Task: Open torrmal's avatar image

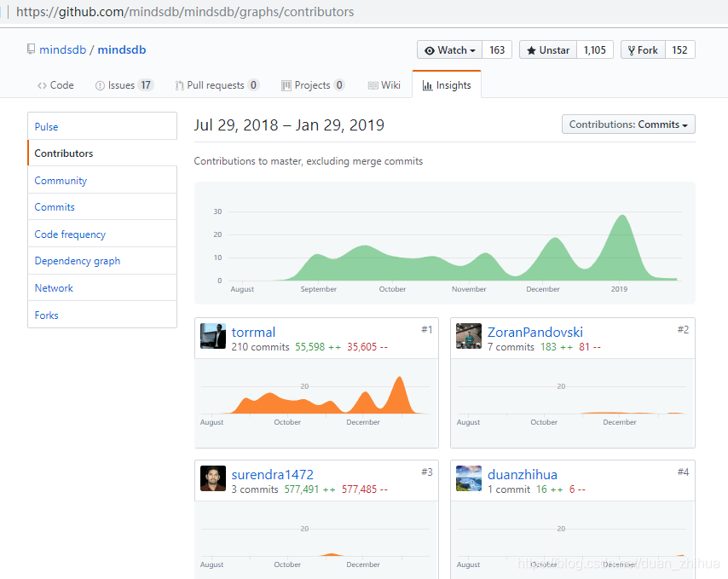Action: click(213, 336)
